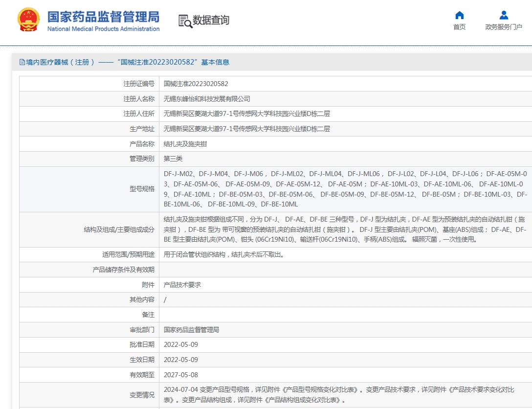The height and width of the screenshot is (409, 532).
Task: Click the 审批部门 label cell
Action: [x=89, y=330]
